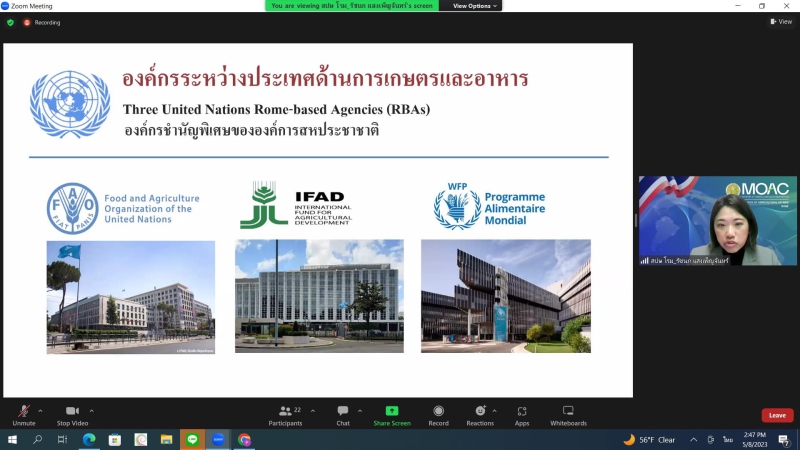Click the WFP logo on the slide
The width and height of the screenshot is (800, 450).
tap(489, 206)
